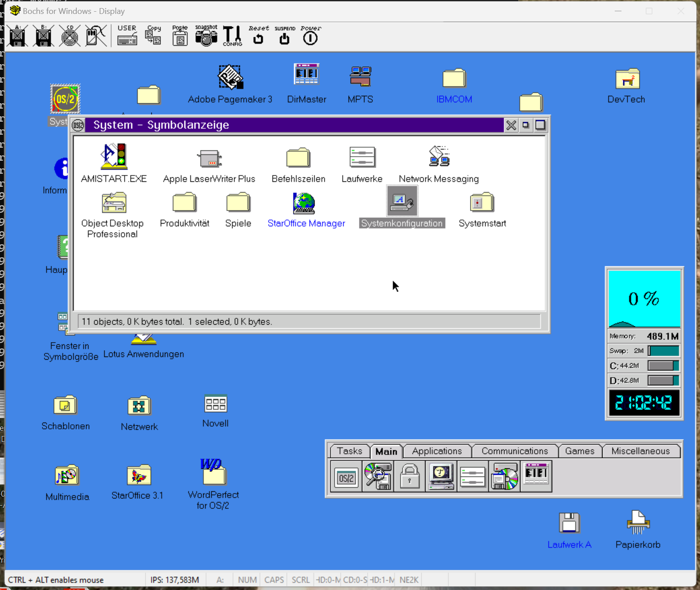Click the Paste clipboard icon
Viewport: 700px width, 590px height.
tap(180, 35)
